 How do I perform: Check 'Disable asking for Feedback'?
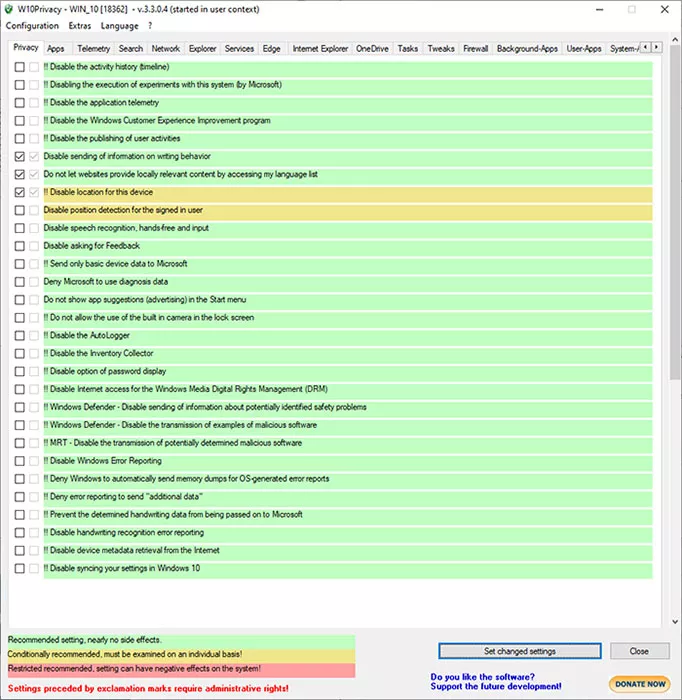20,246
